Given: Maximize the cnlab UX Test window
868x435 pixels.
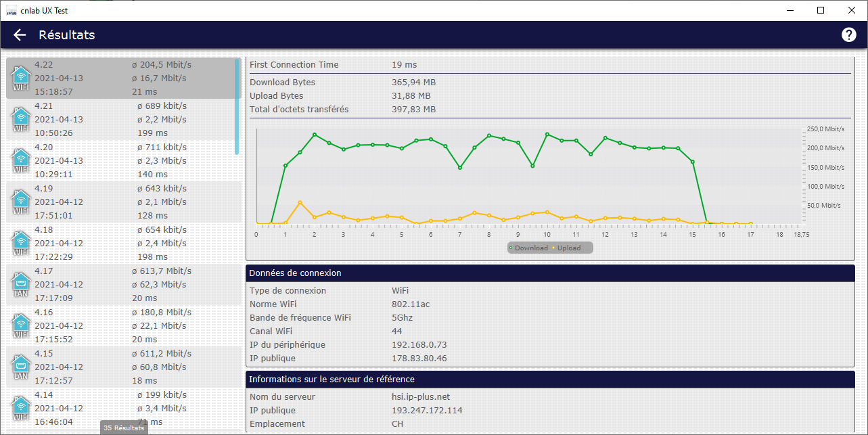Looking at the screenshot, I should (821, 10).
